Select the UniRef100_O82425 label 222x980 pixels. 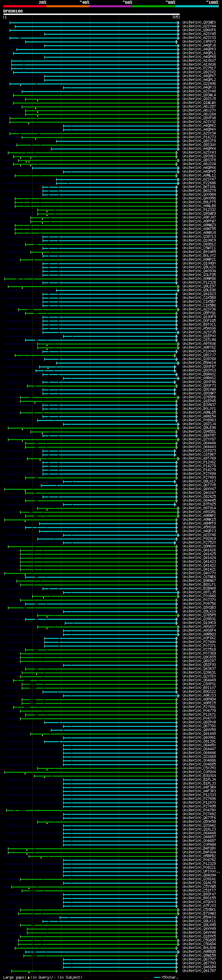click(199, 496)
